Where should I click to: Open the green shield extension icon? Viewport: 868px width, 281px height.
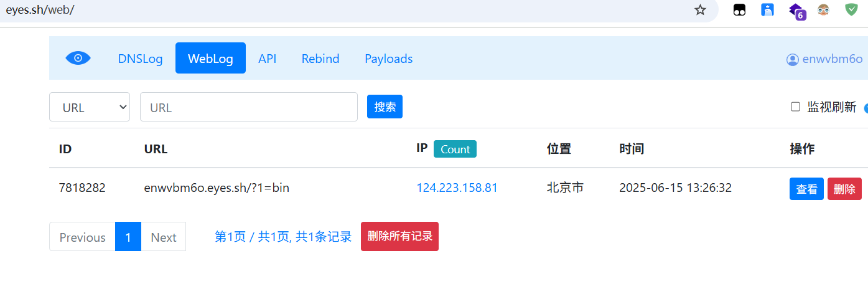coord(851,10)
